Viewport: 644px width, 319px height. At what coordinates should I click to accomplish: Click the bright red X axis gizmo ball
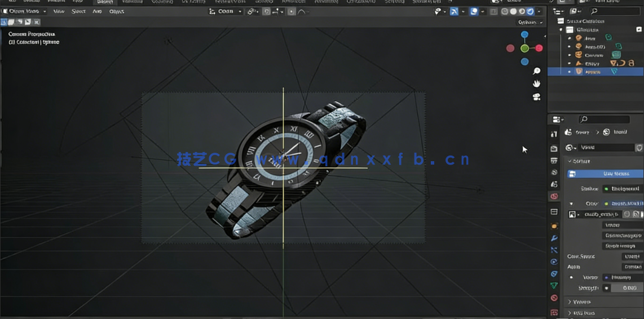539,48
